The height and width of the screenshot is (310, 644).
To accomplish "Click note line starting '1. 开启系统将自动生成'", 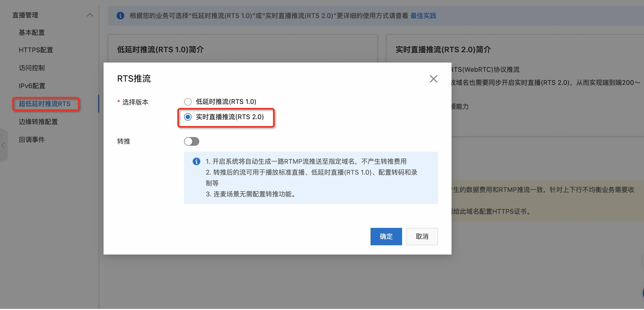I will [306, 162].
